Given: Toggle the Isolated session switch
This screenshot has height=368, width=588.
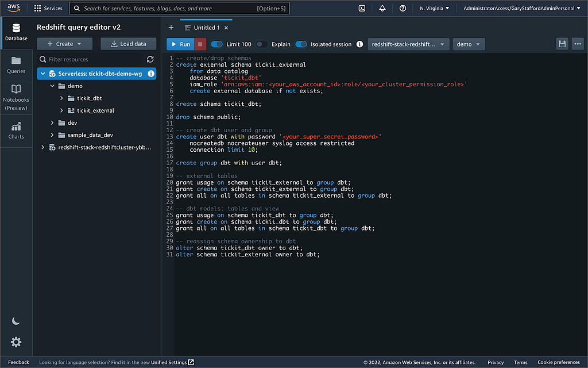Looking at the screenshot, I should pos(301,44).
